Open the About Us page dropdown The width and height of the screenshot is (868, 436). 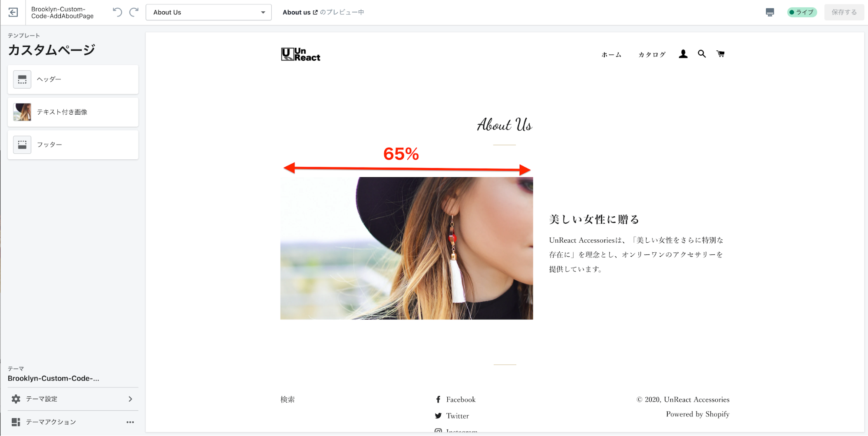208,12
